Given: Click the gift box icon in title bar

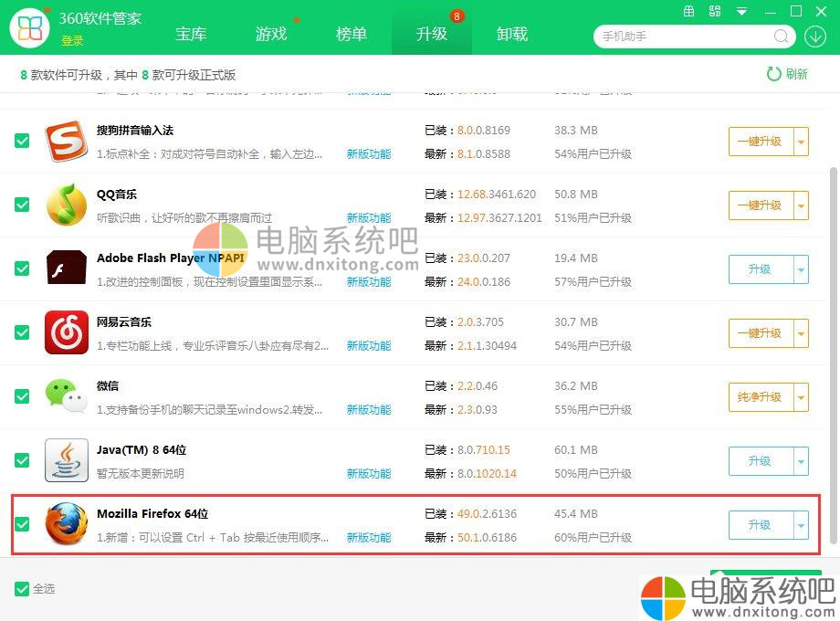Looking at the screenshot, I should click(689, 11).
